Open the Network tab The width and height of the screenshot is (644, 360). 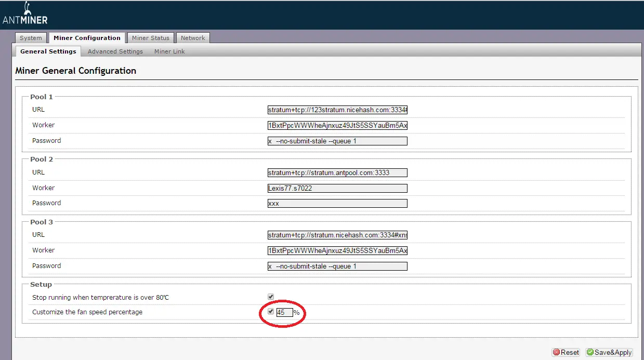click(x=193, y=38)
